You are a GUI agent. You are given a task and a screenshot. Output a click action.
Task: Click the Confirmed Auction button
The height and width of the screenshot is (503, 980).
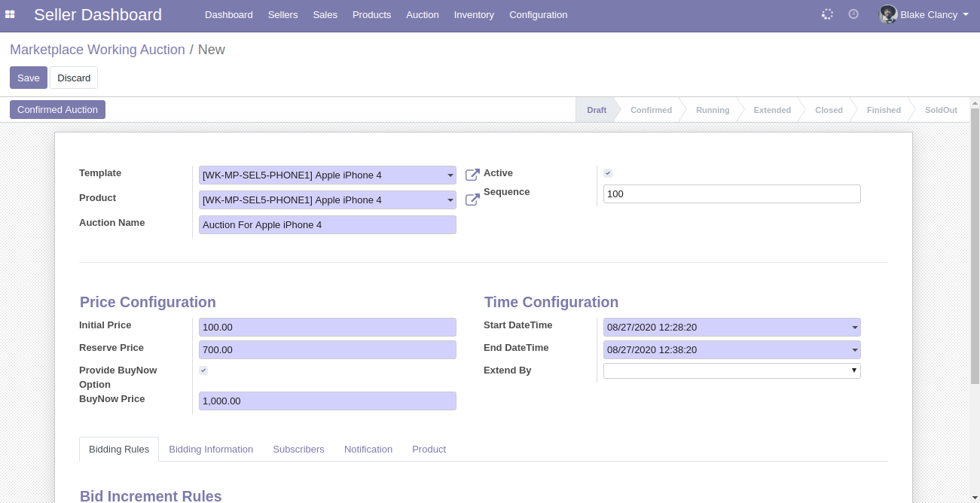(57, 110)
